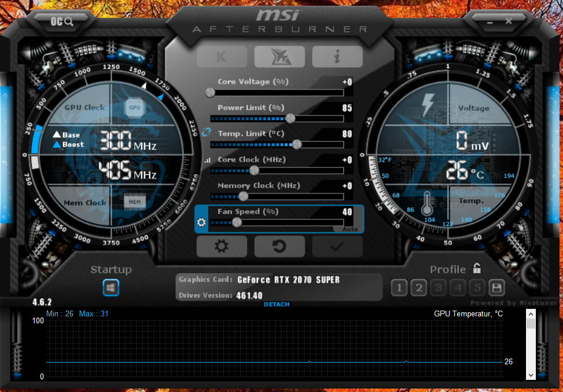Click the Power Limit slider handle
The height and width of the screenshot is (392, 563).
290,118
